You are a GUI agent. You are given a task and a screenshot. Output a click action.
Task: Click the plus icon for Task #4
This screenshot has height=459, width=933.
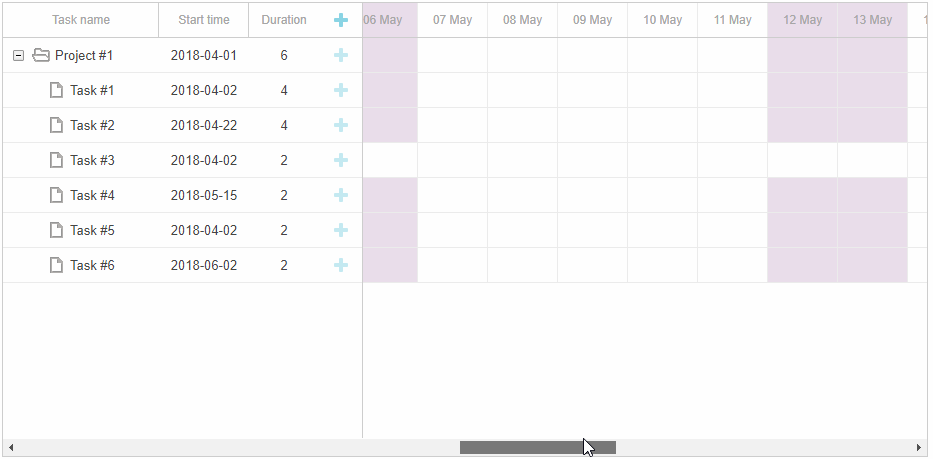pos(341,195)
